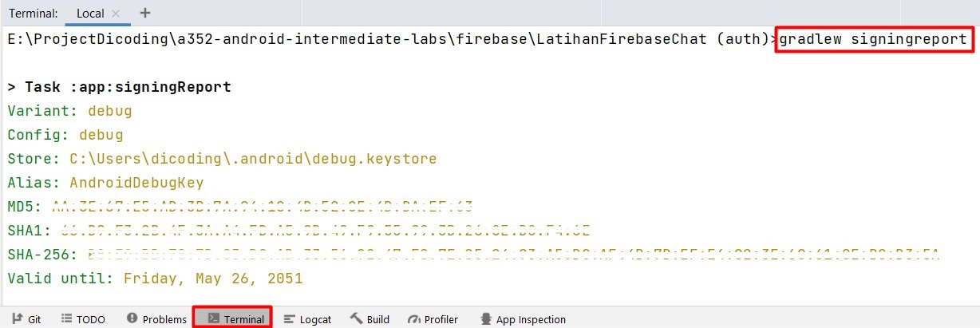Select the Local terminal tab
980x328 pixels.
[89, 14]
